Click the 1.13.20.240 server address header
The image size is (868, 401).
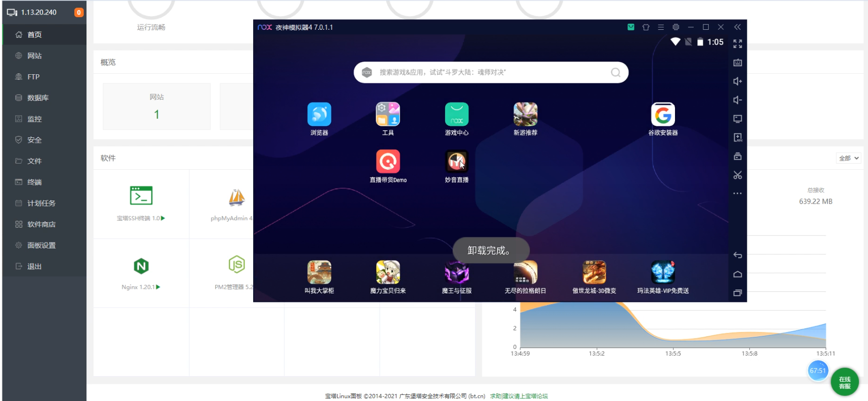click(39, 12)
